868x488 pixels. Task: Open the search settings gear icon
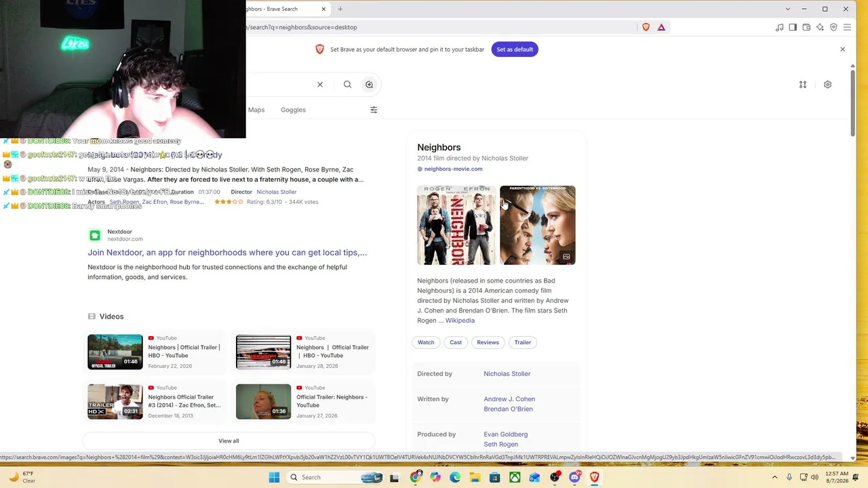pos(827,85)
